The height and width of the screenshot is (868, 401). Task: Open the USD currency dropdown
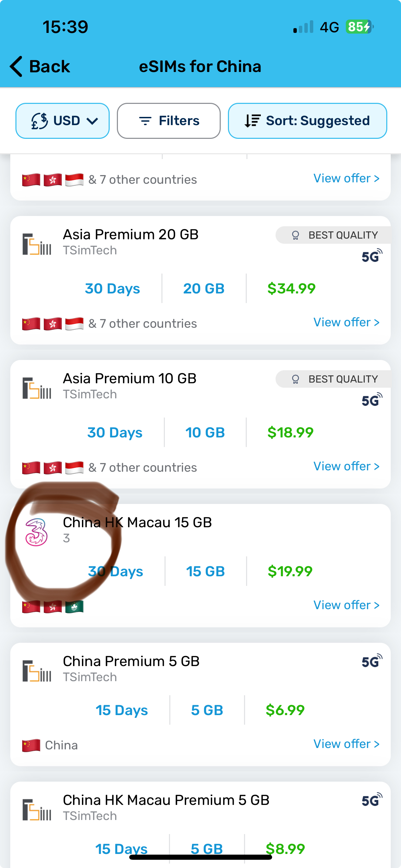pyautogui.click(x=62, y=121)
